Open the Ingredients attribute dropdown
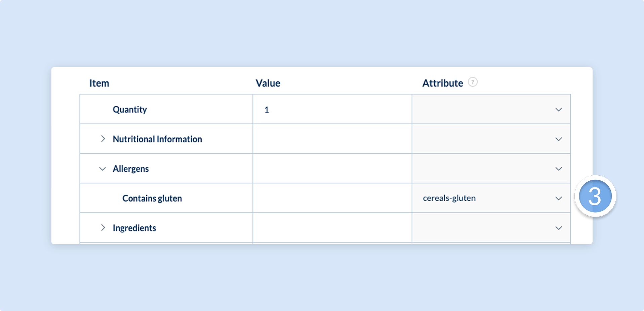 [491, 227]
